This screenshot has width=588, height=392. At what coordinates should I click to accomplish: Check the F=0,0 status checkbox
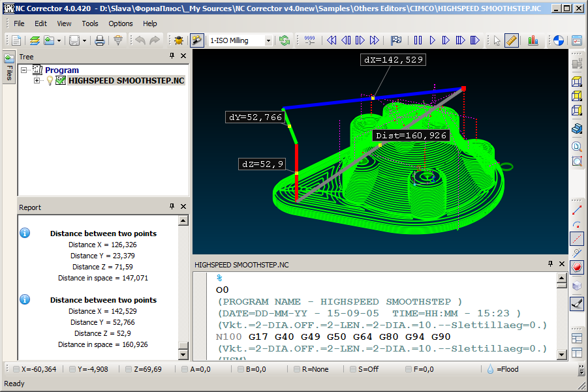pos(409,369)
